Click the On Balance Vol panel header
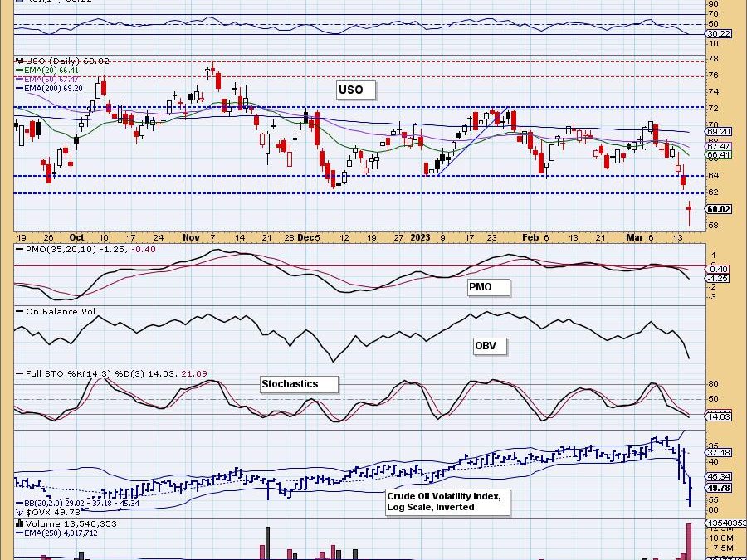This screenshot has width=747, height=560. (56, 311)
